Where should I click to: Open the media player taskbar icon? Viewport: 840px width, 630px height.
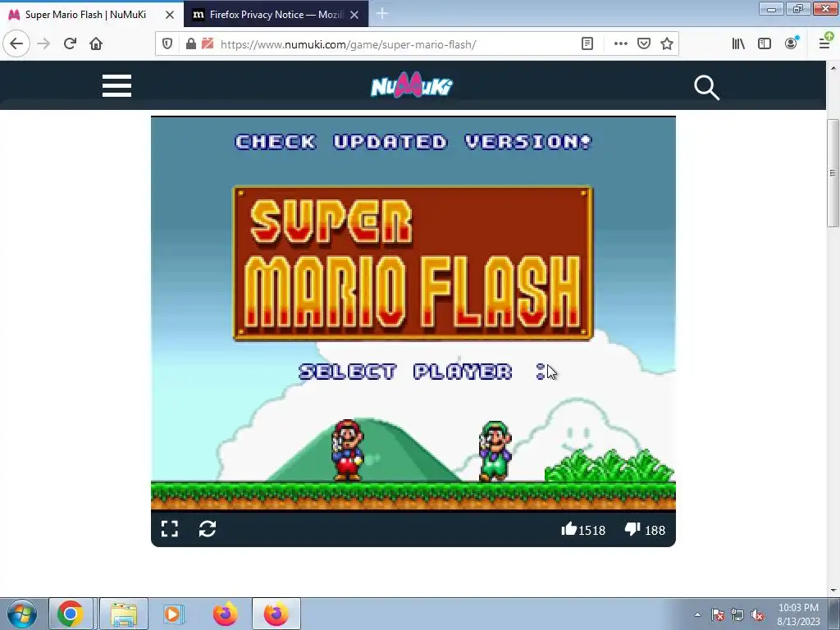172,614
